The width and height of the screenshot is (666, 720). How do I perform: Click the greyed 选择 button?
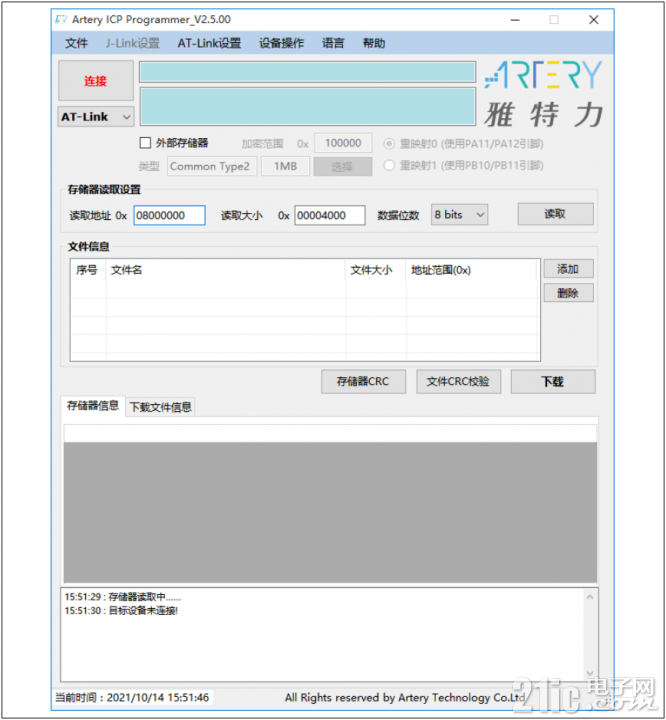pyautogui.click(x=343, y=166)
